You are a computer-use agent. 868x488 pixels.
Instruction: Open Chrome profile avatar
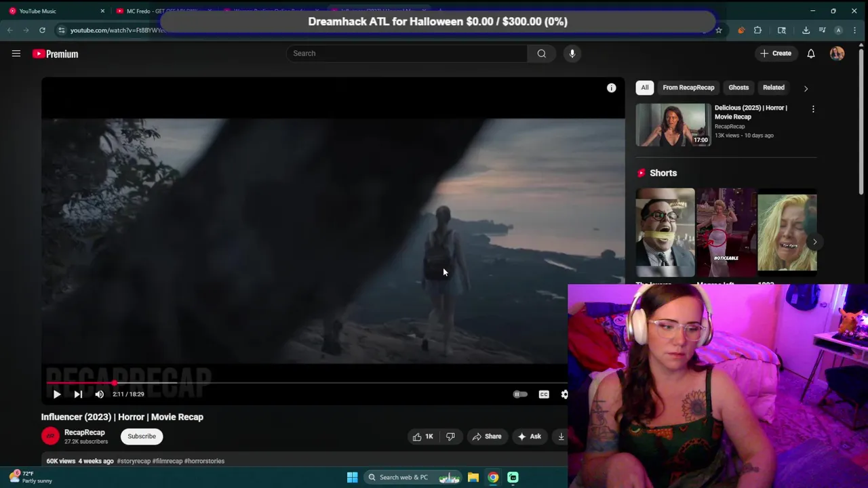838,30
